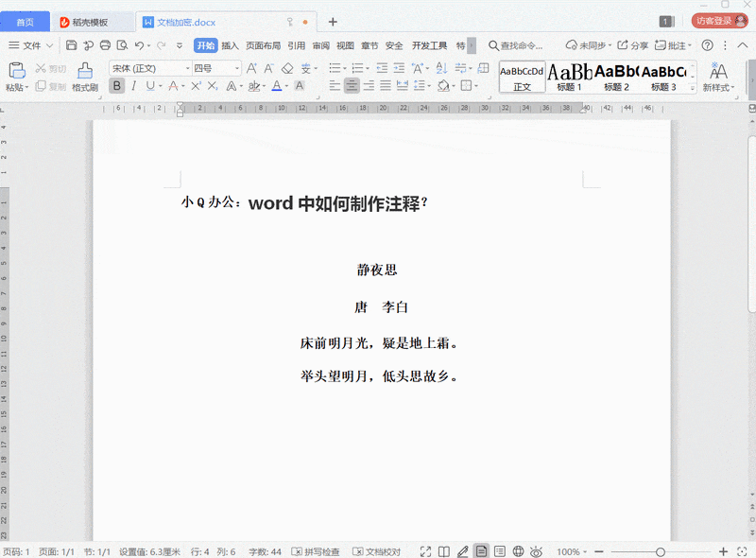The height and width of the screenshot is (558, 756).
Task: Switch to the 插入 ribbon tab
Action: point(230,45)
